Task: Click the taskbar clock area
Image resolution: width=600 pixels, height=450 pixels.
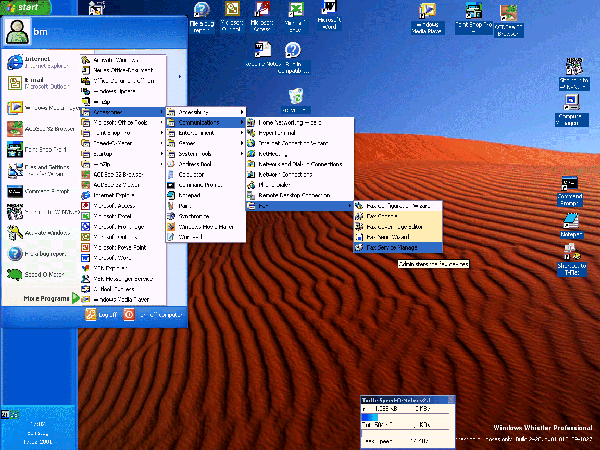Action: click(38, 433)
